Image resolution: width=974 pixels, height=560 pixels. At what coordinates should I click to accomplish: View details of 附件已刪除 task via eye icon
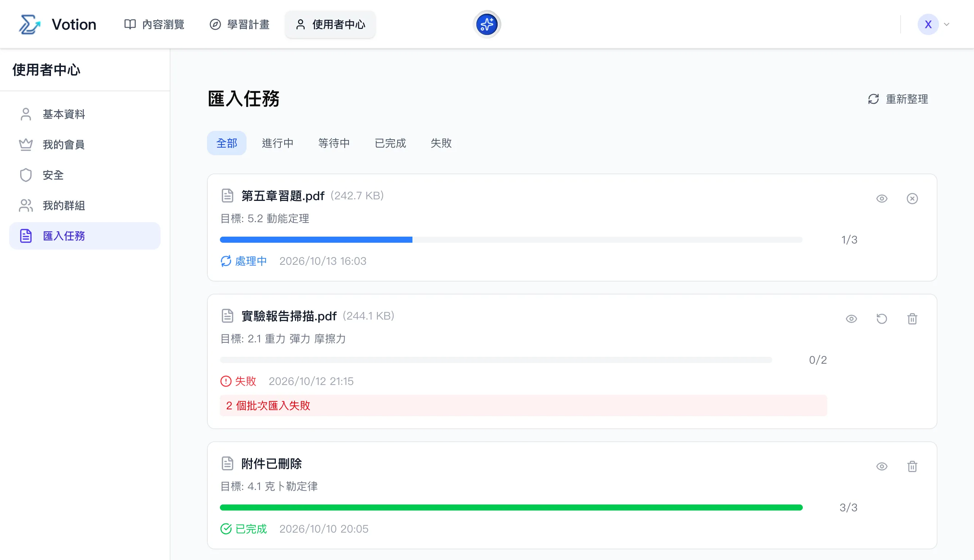point(882,466)
